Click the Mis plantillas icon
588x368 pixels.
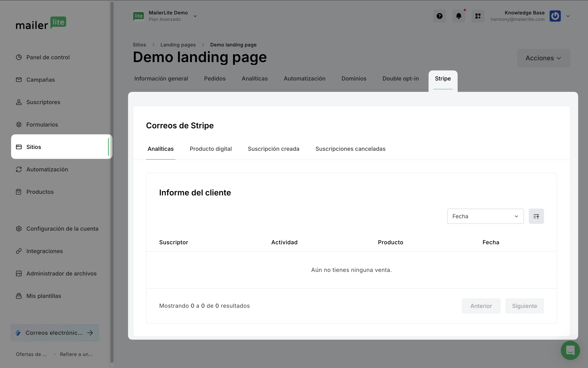[19, 296]
